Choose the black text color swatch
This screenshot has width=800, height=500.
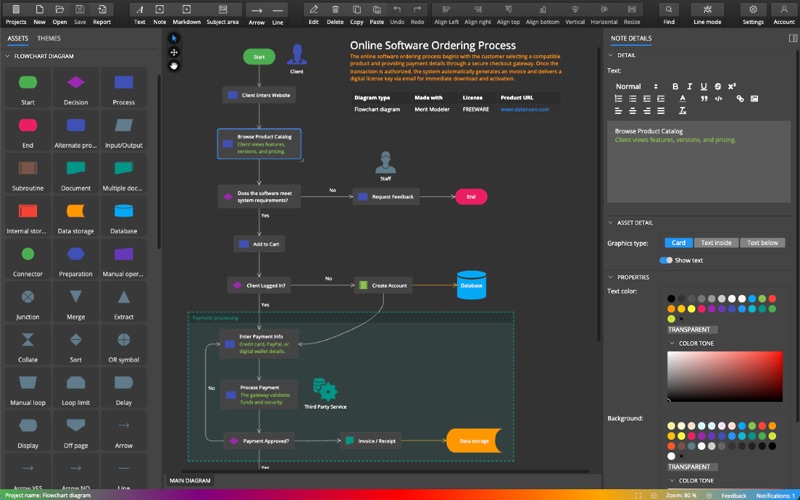tap(671, 298)
